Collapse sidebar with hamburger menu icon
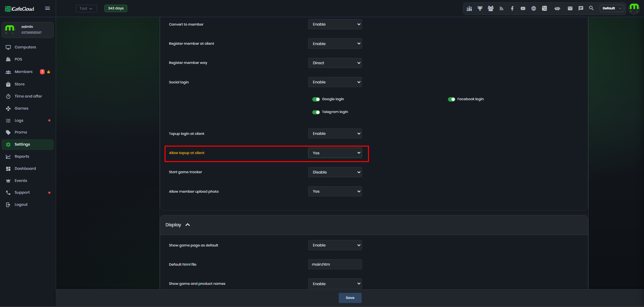The width and height of the screenshot is (644, 307). [47, 8]
